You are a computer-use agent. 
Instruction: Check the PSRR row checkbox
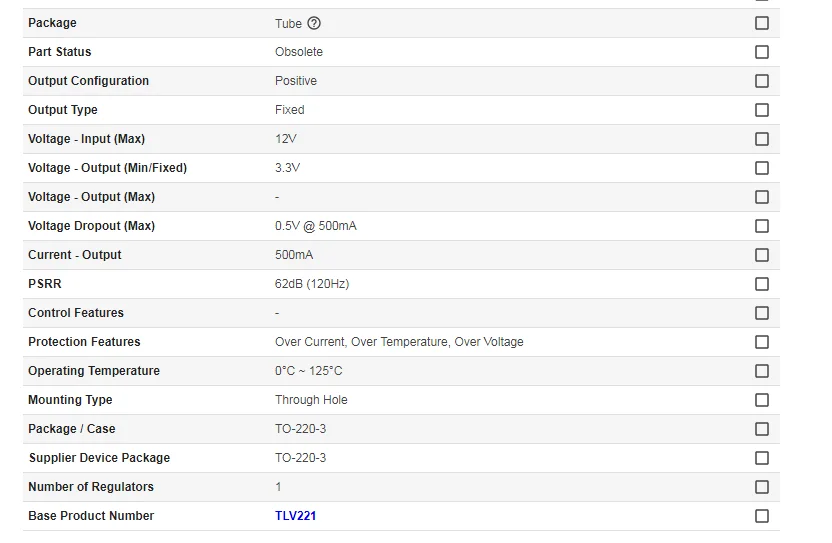(762, 284)
